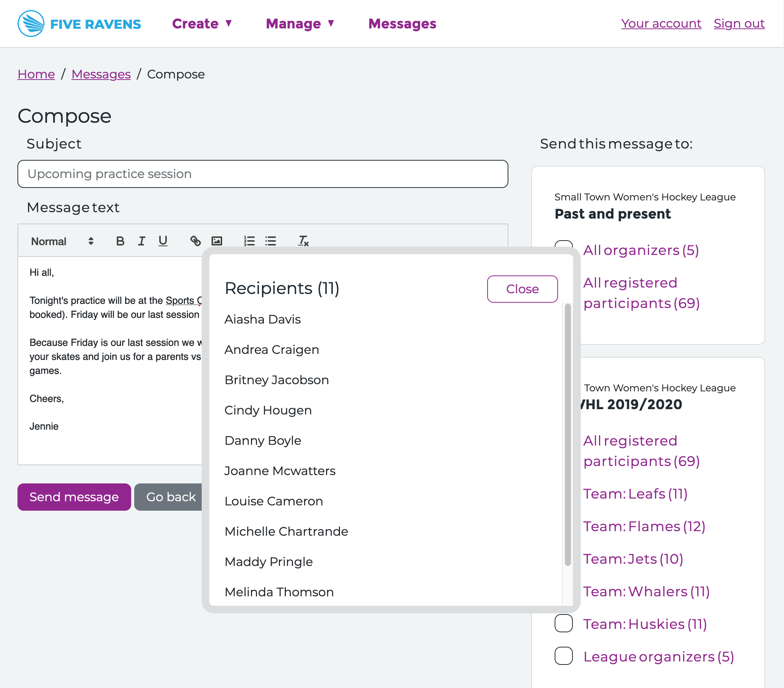Click the Recipients list scrollbar
The width and height of the screenshot is (784, 688).
point(567,435)
